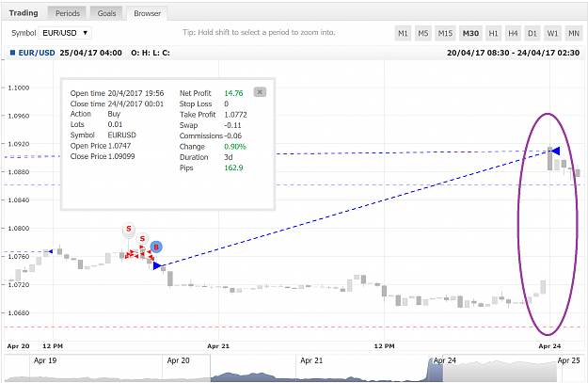Image resolution: width=588 pixels, height=383 pixels.
Task: Click Apr 19 in the navigator strip
Action: (45, 360)
